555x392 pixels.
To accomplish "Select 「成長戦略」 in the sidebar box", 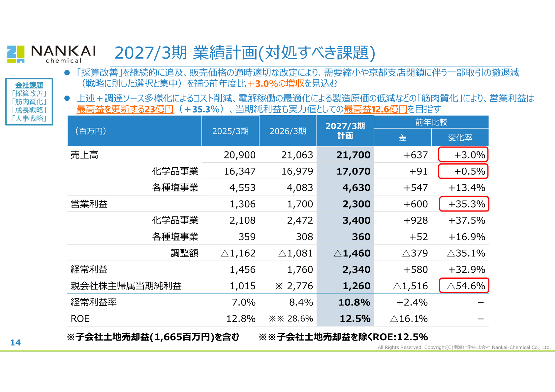I will tap(29, 110).
